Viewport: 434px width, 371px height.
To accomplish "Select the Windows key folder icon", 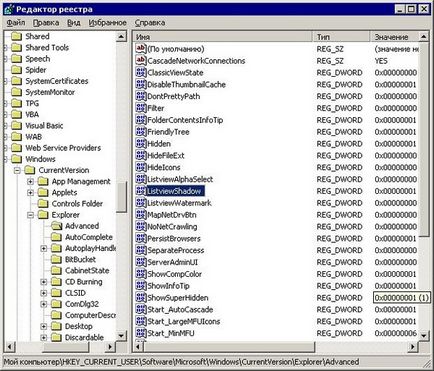I will click(x=16, y=159).
